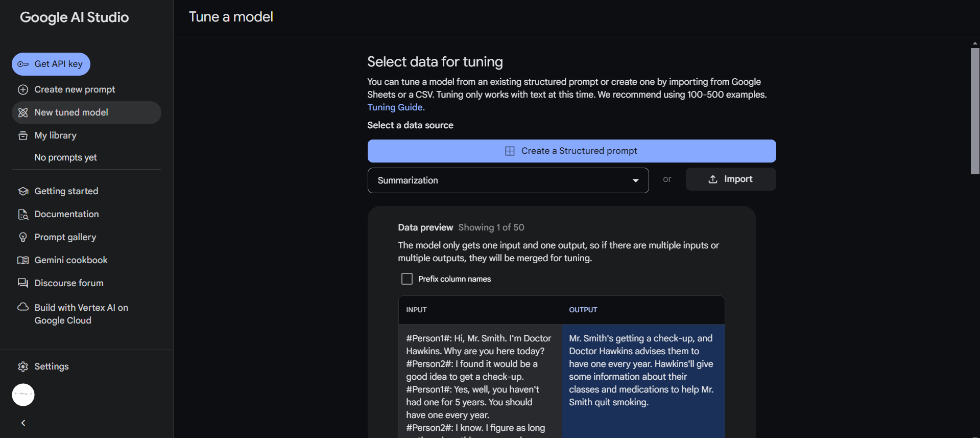980x438 pixels.
Task: Select New tuned model in sidebar
Action: (86, 112)
